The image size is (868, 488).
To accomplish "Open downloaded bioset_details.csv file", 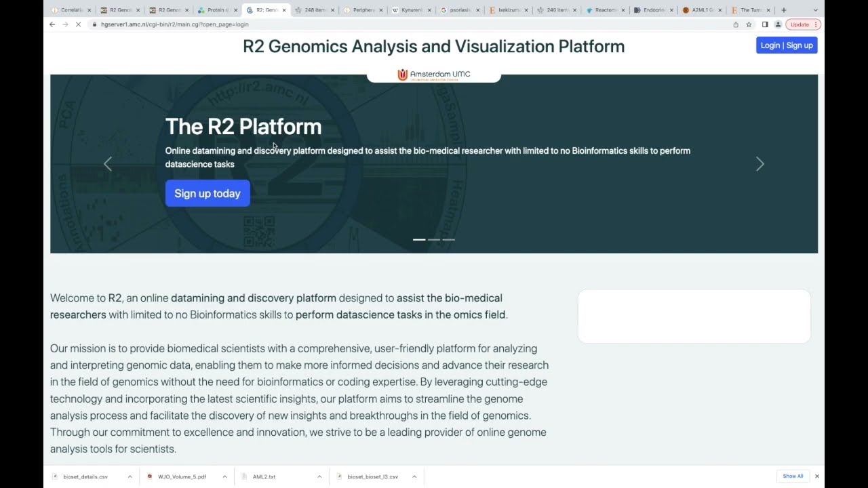I will [x=85, y=476].
